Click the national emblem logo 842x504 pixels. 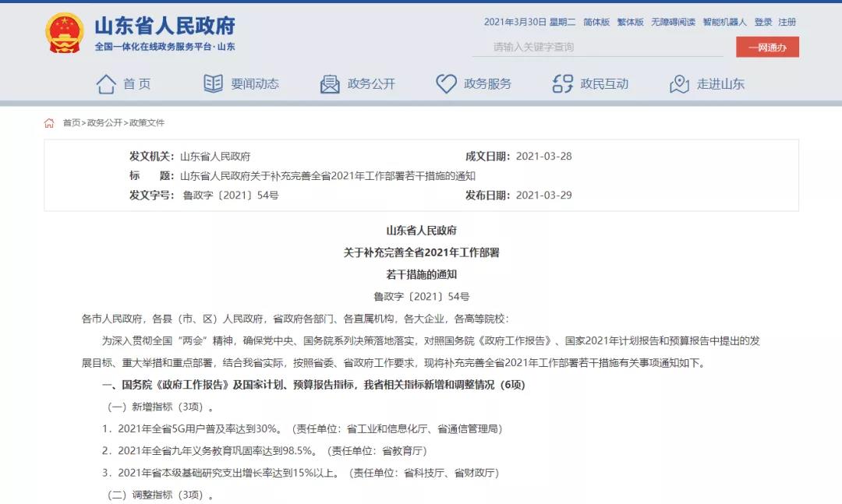[65, 34]
